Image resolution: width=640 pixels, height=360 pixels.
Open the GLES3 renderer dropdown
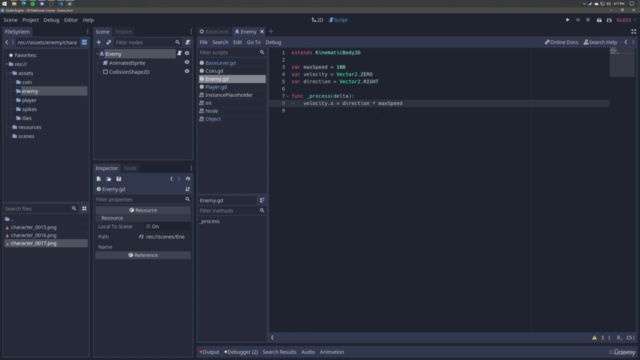[626, 20]
